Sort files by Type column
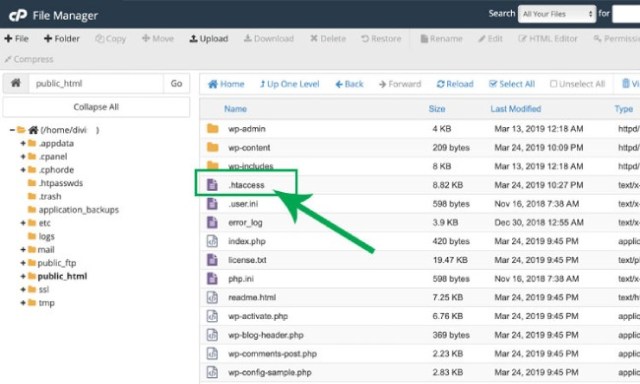This screenshot has width=640, height=384. (624, 109)
